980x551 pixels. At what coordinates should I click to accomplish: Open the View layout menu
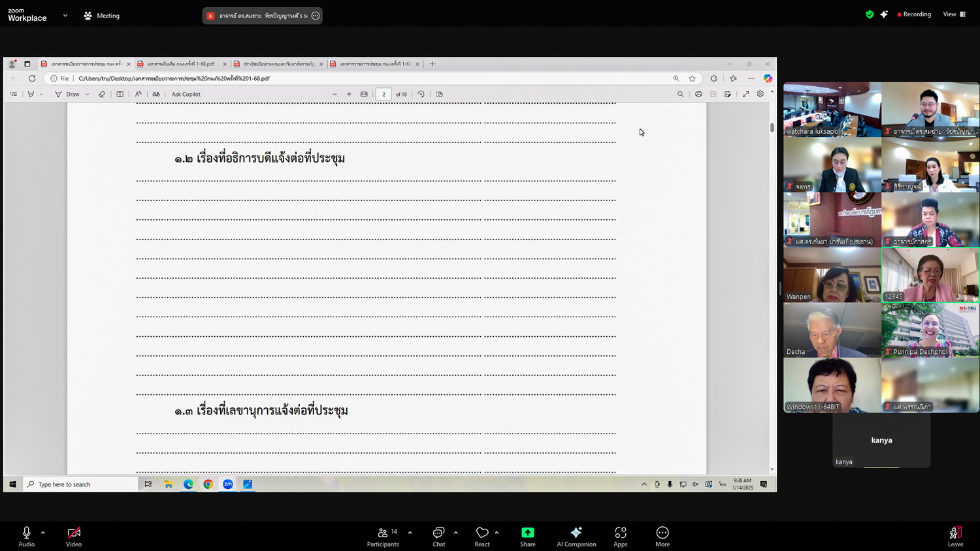coord(954,14)
